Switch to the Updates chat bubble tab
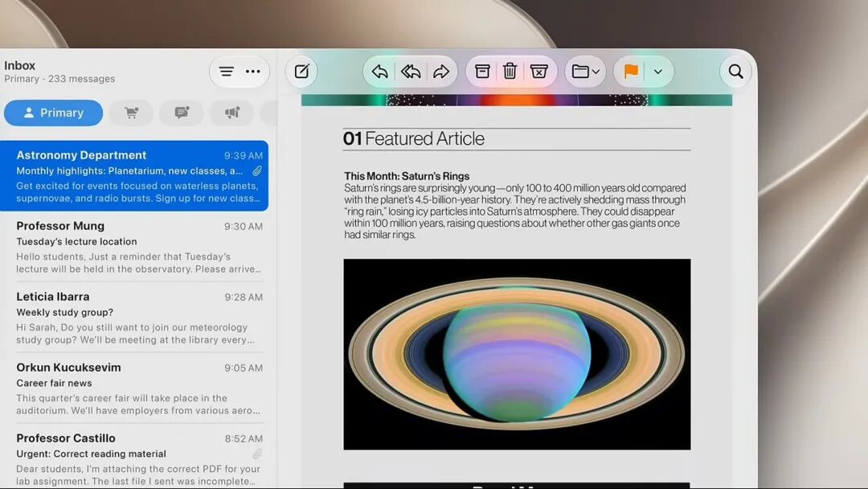The height and width of the screenshot is (489, 868). coord(182,113)
